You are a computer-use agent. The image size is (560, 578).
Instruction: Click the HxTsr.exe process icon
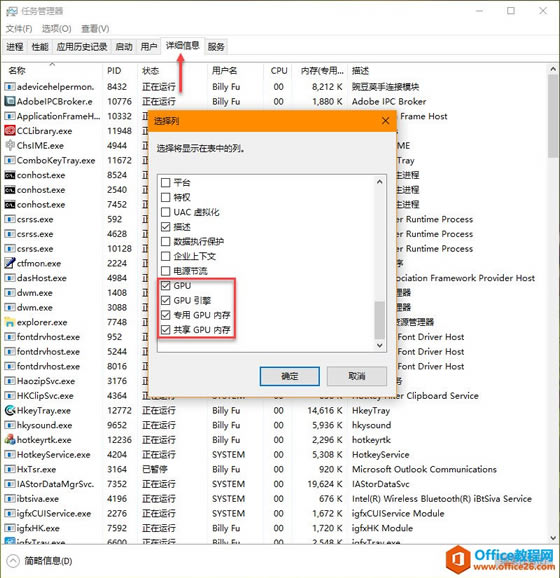(10, 469)
